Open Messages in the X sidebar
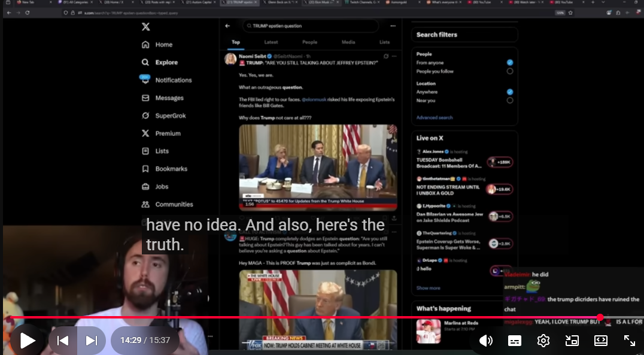The height and width of the screenshot is (355, 644). point(162,98)
